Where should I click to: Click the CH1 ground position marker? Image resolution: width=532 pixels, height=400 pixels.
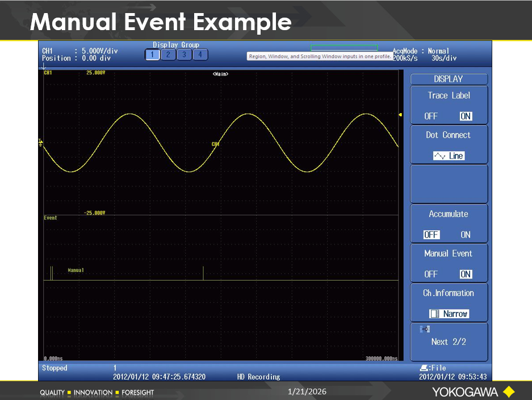click(x=40, y=142)
